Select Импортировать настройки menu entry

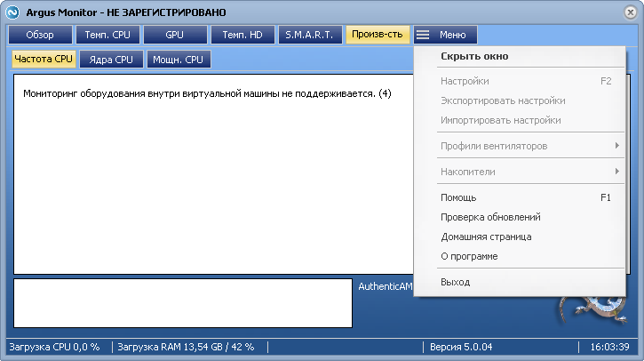click(x=519, y=120)
